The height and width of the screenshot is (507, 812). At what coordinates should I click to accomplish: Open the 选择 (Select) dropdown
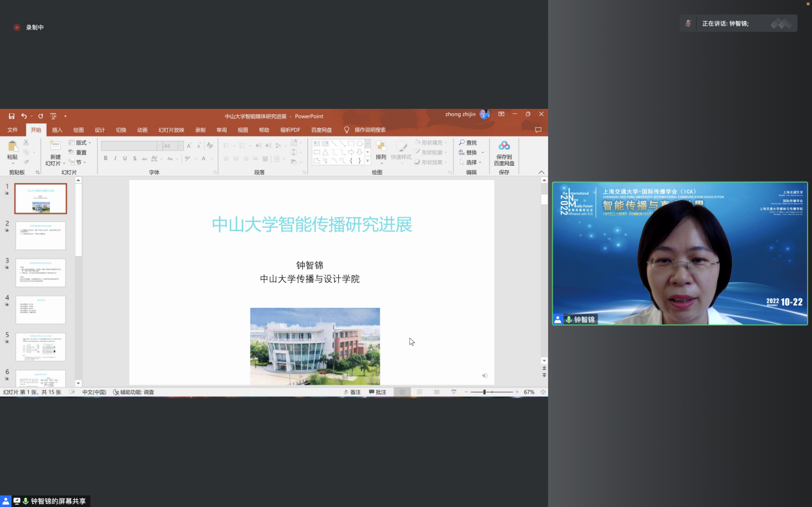pos(469,162)
